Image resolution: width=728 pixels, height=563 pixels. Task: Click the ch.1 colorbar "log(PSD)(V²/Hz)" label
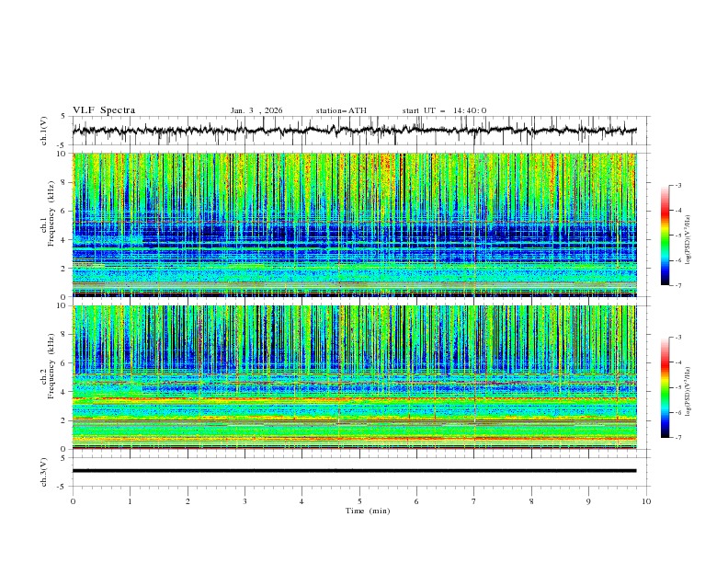688,240
